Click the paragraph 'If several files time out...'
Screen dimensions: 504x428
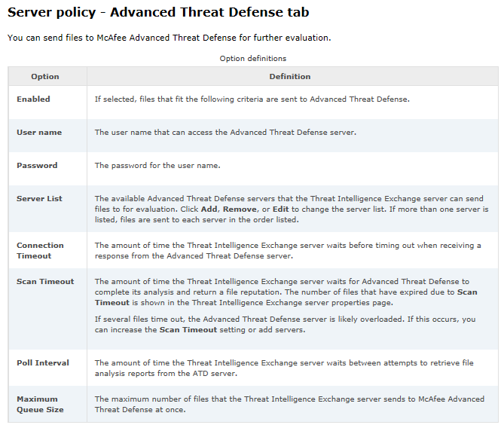point(285,325)
